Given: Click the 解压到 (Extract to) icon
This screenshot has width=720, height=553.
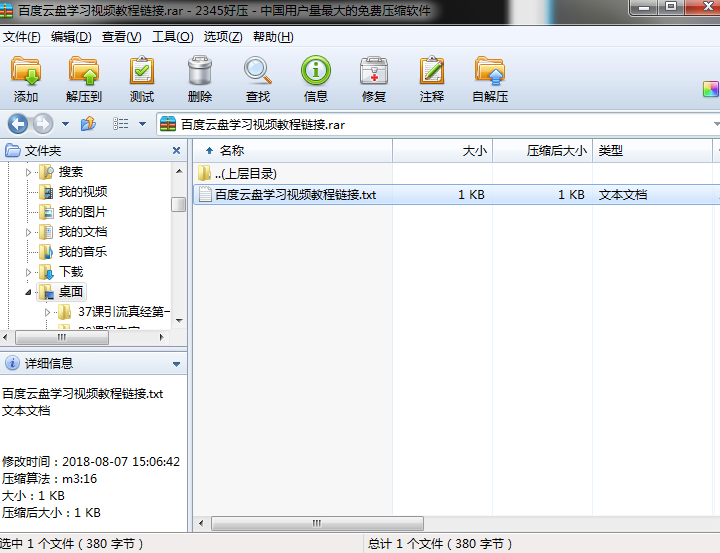Looking at the screenshot, I should pos(84,79).
